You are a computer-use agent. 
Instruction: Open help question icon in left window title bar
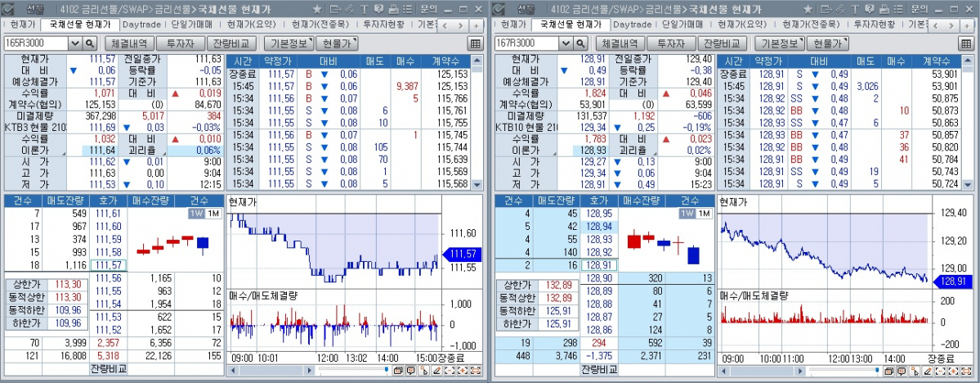(x=378, y=9)
